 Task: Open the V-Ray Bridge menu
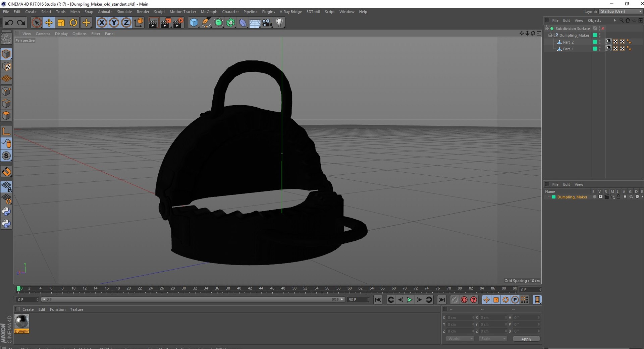pos(291,12)
